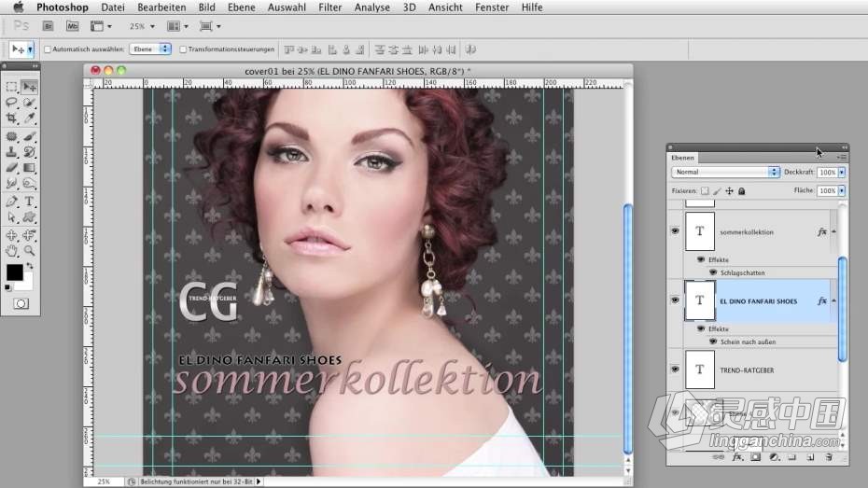Open the Ebene menu
Screen dimensions: 868x488
click(242, 7)
